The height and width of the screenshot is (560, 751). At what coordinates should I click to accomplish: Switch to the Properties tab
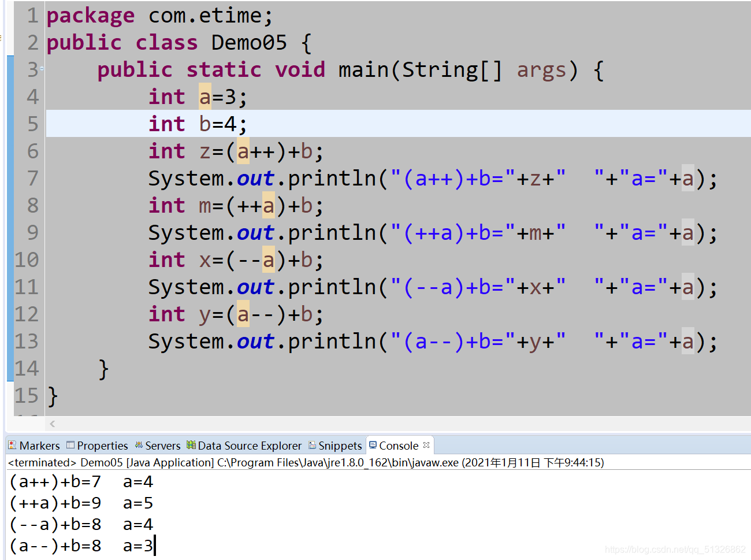[x=97, y=446]
